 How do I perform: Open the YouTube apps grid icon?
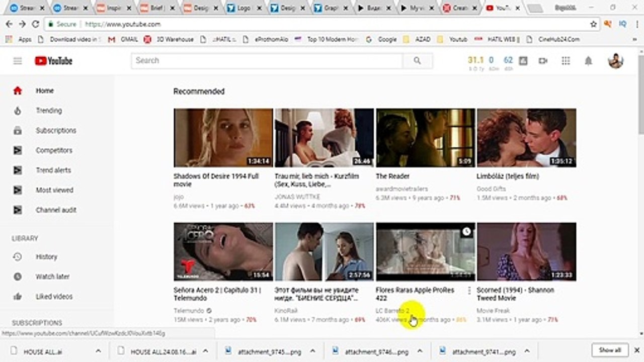click(x=566, y=61)
